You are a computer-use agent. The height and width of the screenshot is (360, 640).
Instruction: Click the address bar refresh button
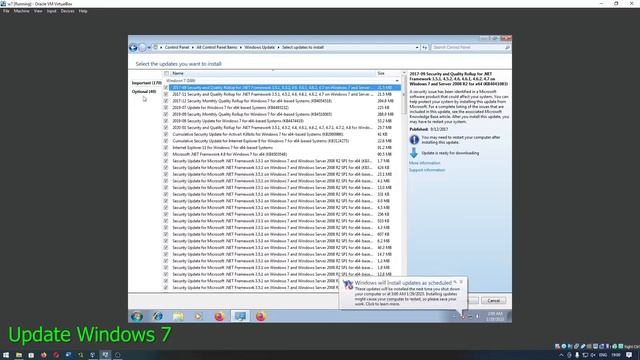click(424, 47)
